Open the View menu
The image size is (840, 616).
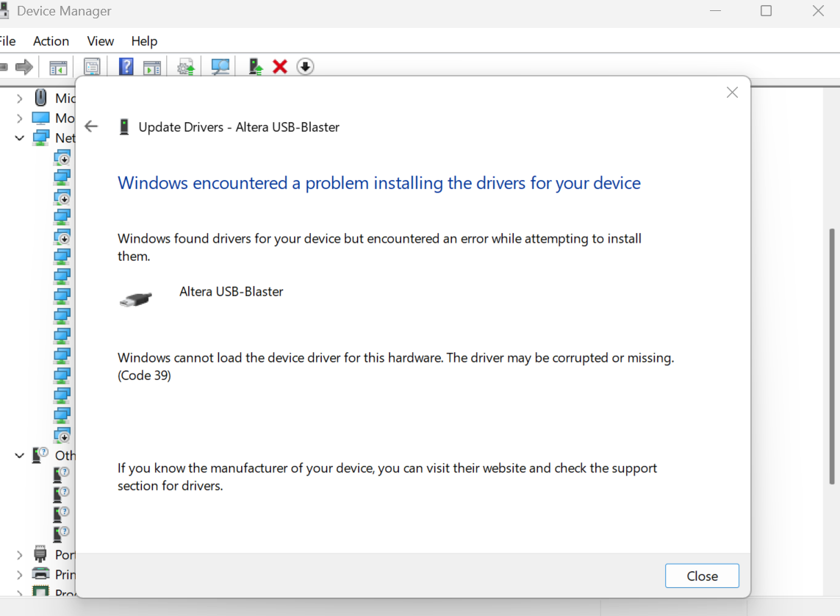pyautogui.click(x=100, y=41)
